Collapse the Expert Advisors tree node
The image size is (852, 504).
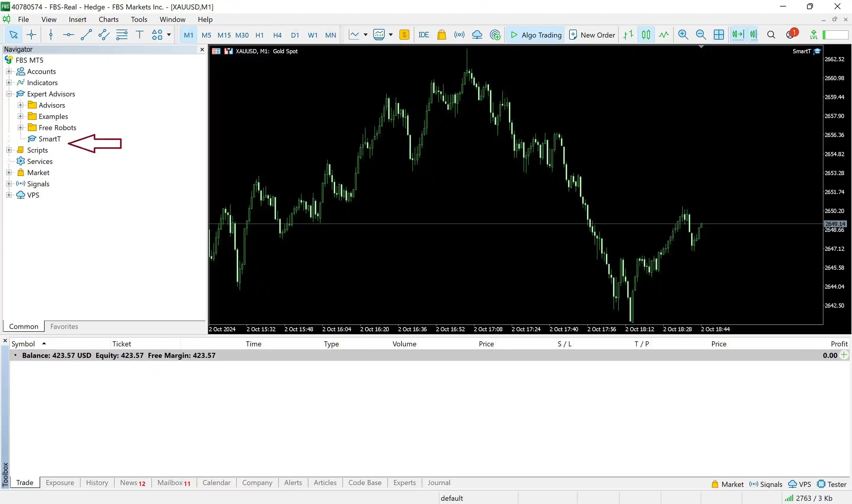[x=9, y=94]
